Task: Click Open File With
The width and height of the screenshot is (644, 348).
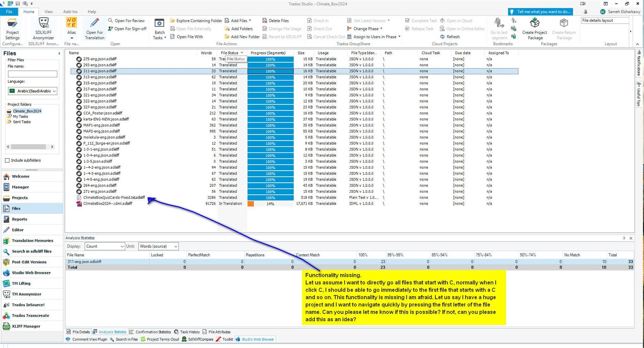Action: coord(186,37)
